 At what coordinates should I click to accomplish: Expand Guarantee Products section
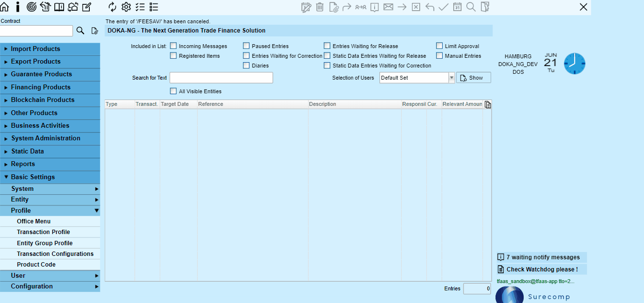50,74
